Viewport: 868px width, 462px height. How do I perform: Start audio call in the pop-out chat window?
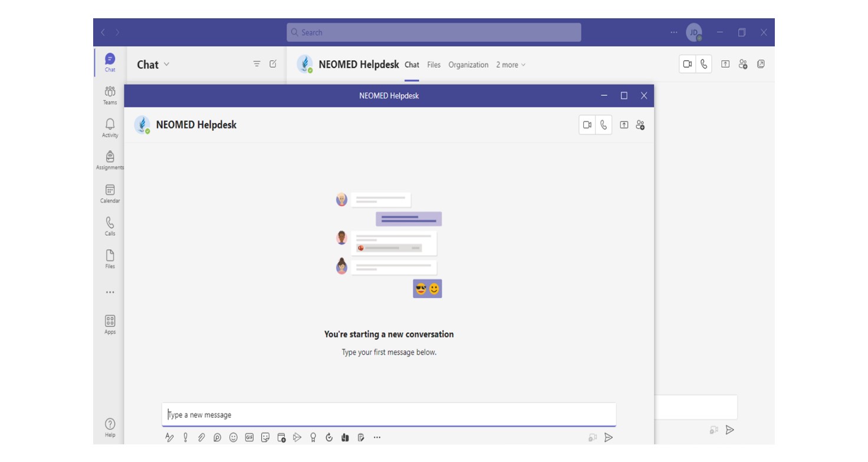(x=603, y=125)
